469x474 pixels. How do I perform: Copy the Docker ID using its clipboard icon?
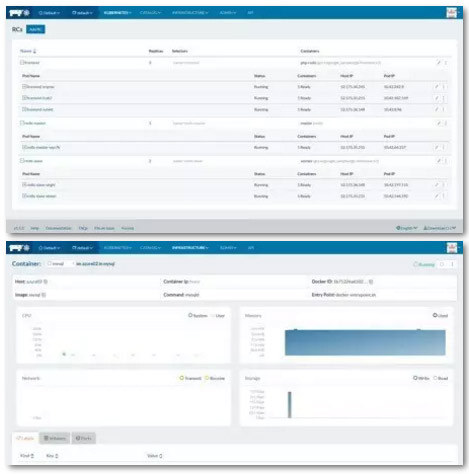[371, 282]
